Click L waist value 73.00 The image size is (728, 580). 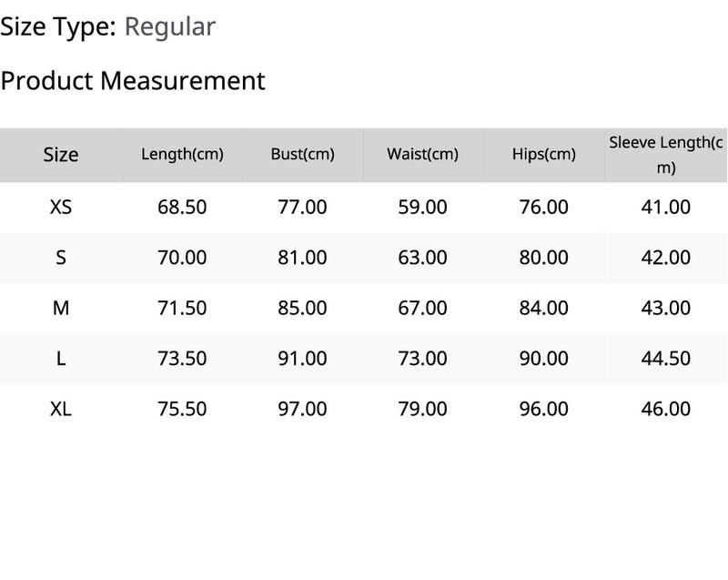pos(422,359)
